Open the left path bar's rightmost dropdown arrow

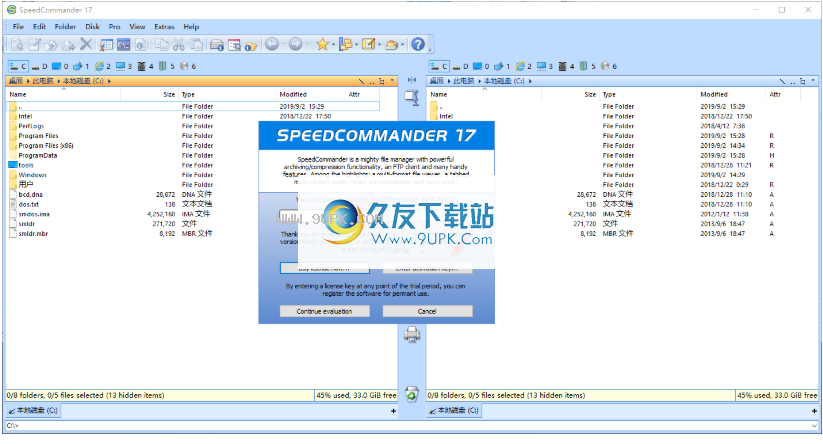click(x=393, y=81)
